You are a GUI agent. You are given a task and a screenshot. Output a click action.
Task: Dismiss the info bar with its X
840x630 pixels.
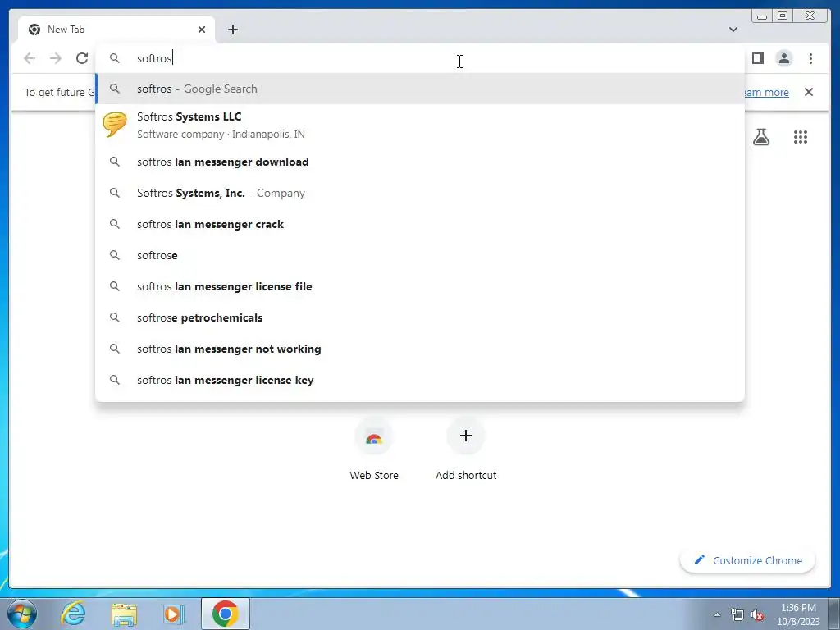[x=809, y=92]
